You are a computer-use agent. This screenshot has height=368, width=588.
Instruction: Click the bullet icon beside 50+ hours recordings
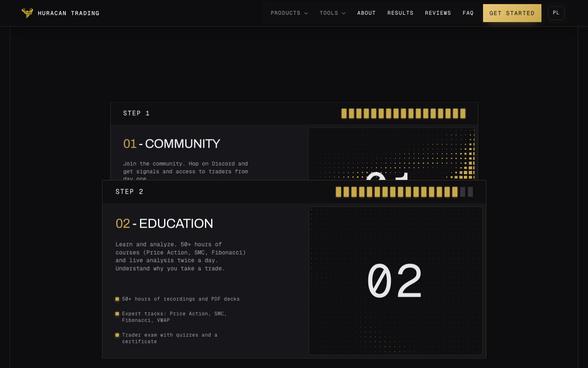pos(117,299)
